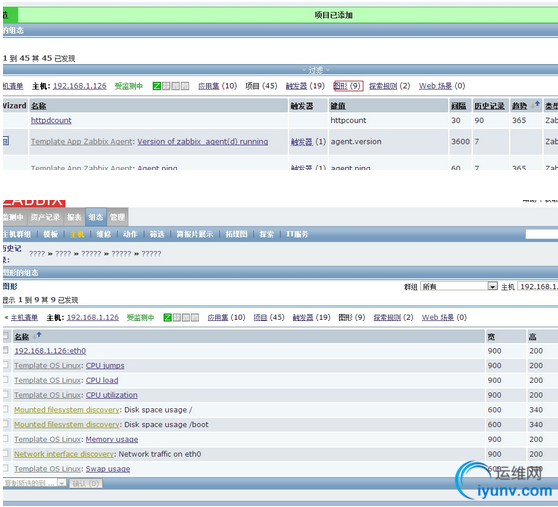
Task: Switch to the 资产记录 tab
Action: click(45, 217)
